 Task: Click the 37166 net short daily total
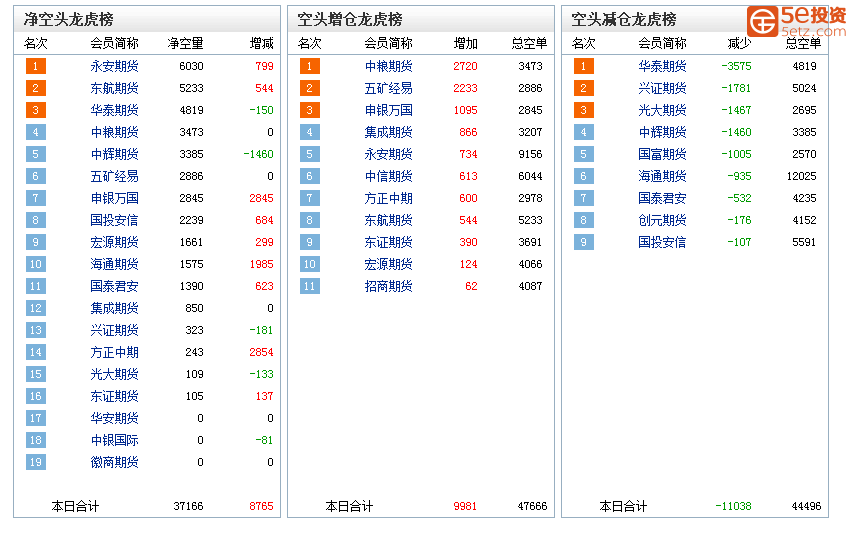[188, 506]
